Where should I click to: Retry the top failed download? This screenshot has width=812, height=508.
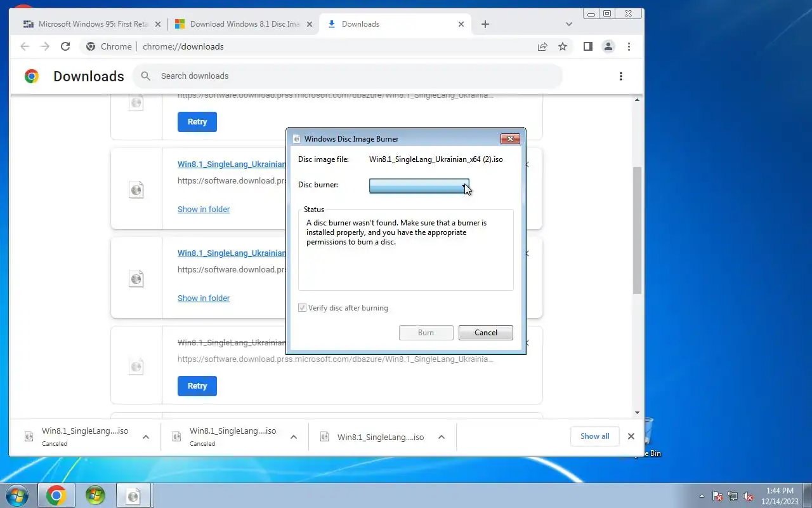coord(197,122)
